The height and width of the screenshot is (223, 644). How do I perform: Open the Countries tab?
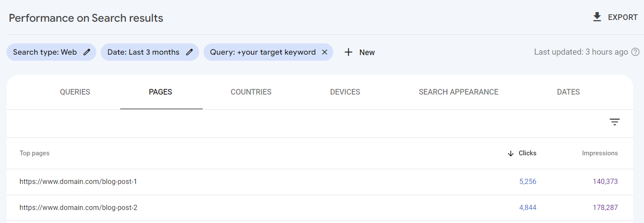click(251, 92)
